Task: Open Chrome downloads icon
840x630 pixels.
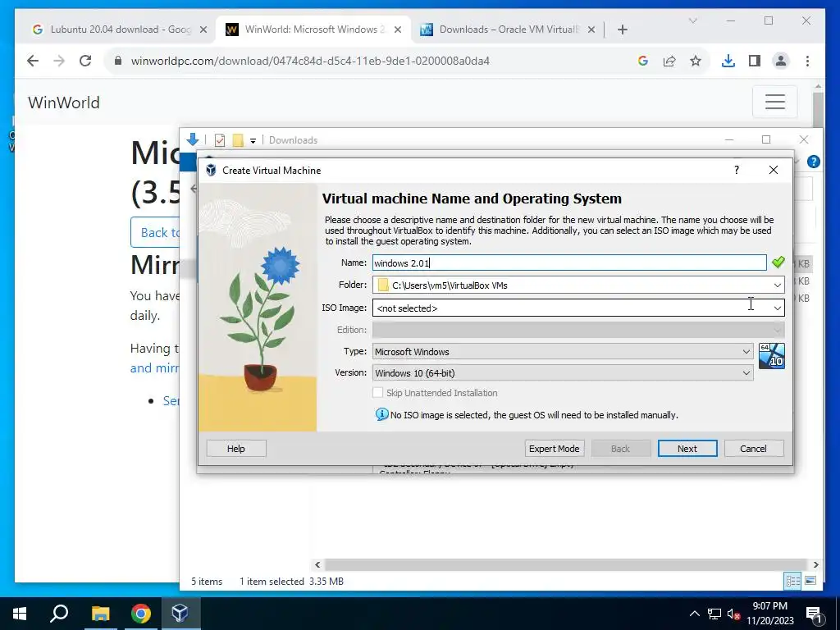Action: click(x=728, y=61)
